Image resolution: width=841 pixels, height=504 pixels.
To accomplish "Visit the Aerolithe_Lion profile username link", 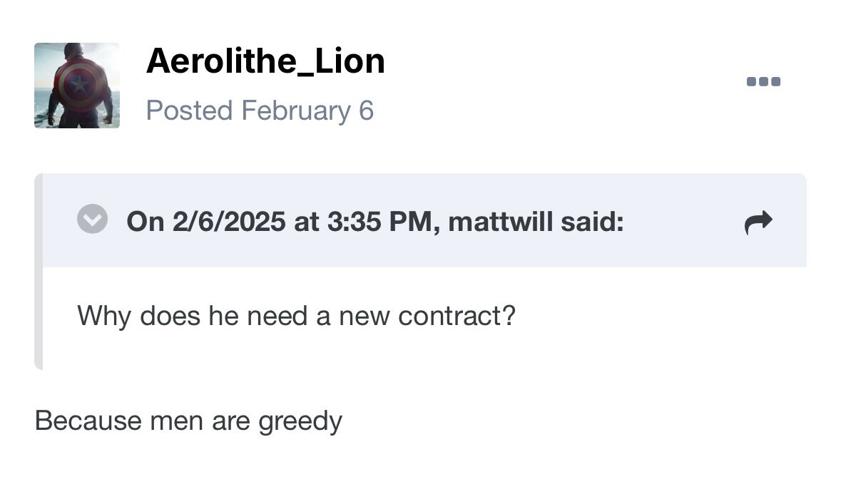I will pos(265,61).
